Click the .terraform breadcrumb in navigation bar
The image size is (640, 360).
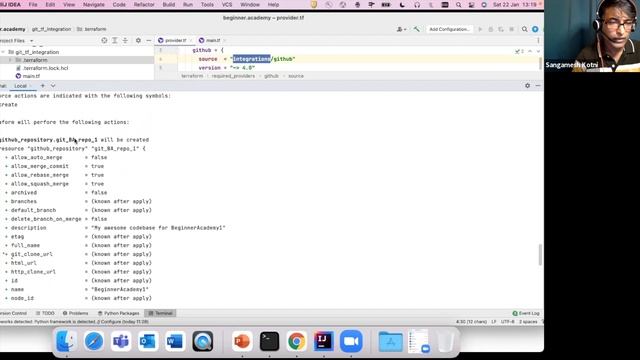(92, 29)
